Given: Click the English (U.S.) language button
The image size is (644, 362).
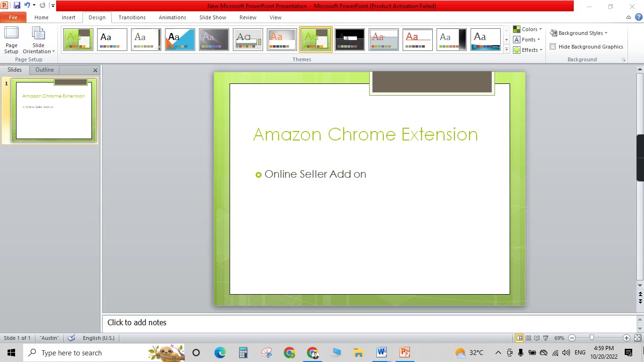Looking at the screenshot, I should pyautogui.click(x=99, y=338).
